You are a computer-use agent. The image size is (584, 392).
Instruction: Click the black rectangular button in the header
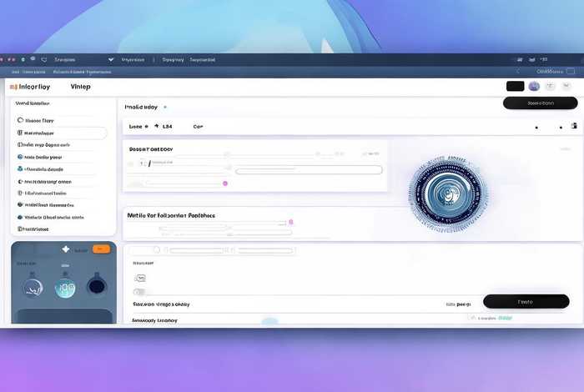[x=515, y=86]
